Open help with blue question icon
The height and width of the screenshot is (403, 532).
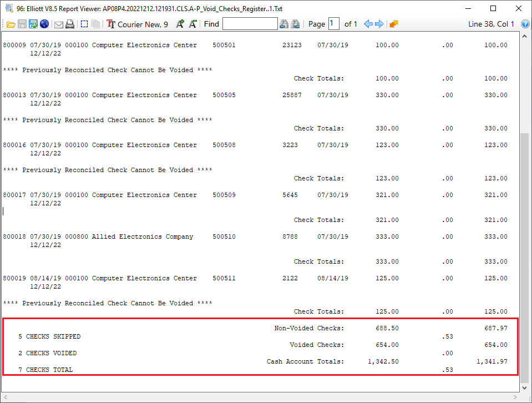point(525,24)
